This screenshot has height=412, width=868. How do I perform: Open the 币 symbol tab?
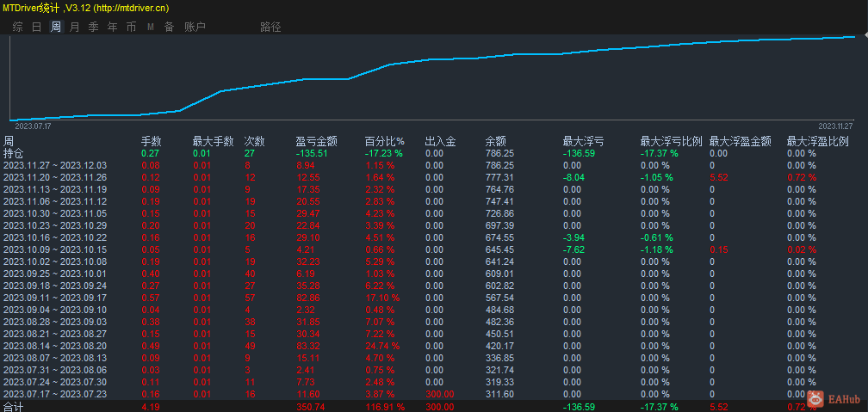click(x=131, y=28)
